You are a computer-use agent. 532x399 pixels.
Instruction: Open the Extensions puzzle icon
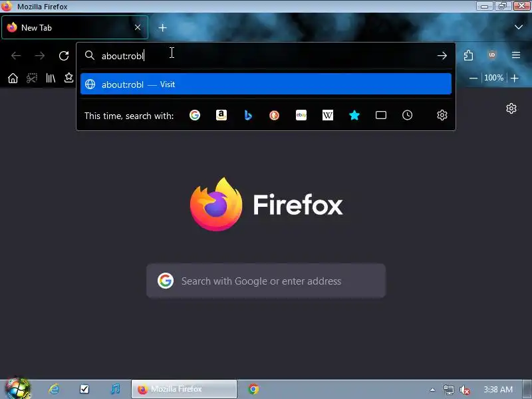[x=468, y=55]
